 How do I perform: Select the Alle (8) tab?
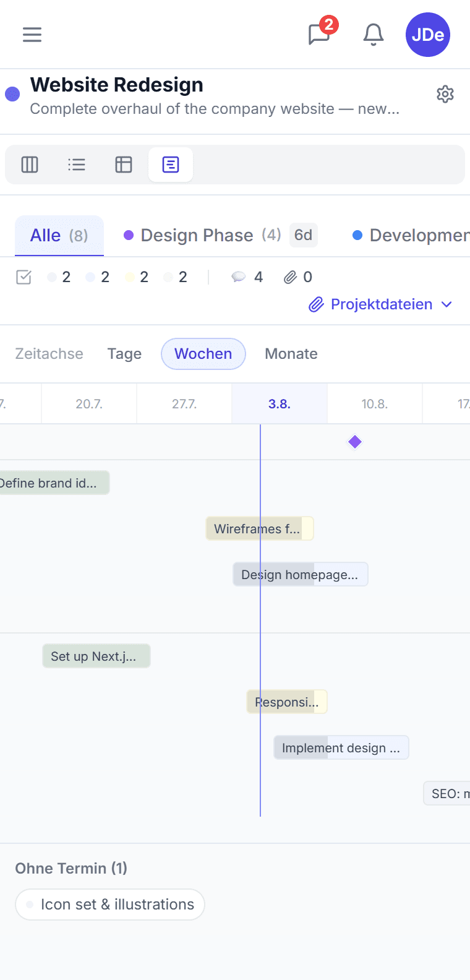coord(59,236)
